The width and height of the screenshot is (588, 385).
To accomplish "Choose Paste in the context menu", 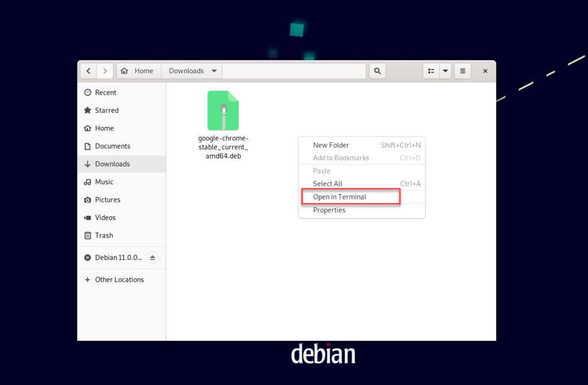I will point(362,171).
